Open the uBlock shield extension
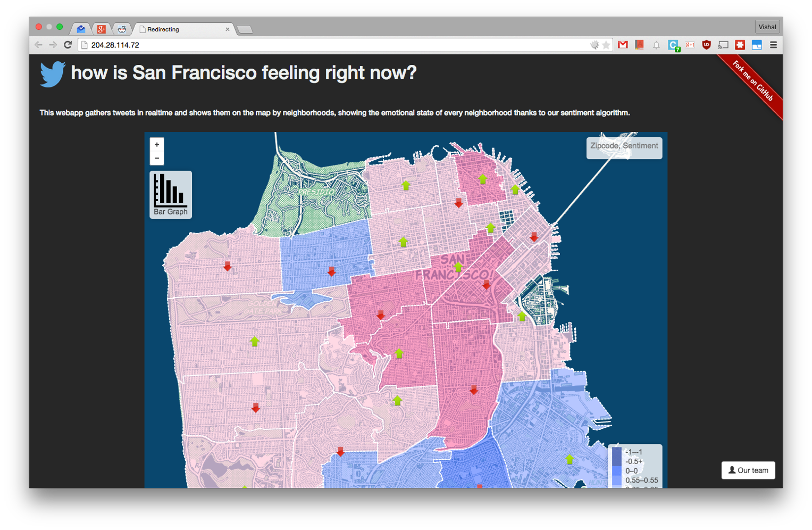The width and height of the screenshot is (812, 530). click(706, 45)
